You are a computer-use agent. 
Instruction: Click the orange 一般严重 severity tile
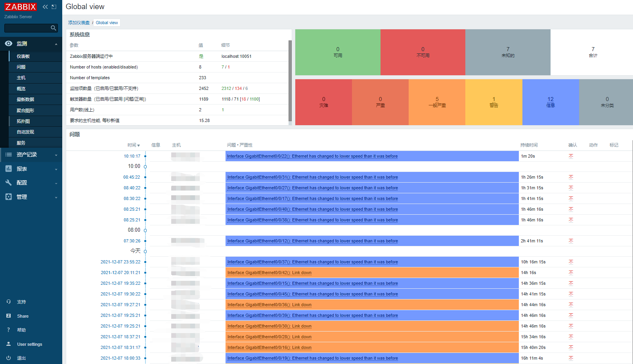click(437, 102)
